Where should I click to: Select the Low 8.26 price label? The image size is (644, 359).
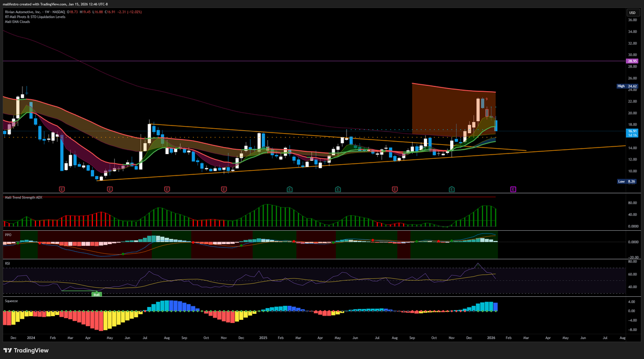[x=627, y=181]
